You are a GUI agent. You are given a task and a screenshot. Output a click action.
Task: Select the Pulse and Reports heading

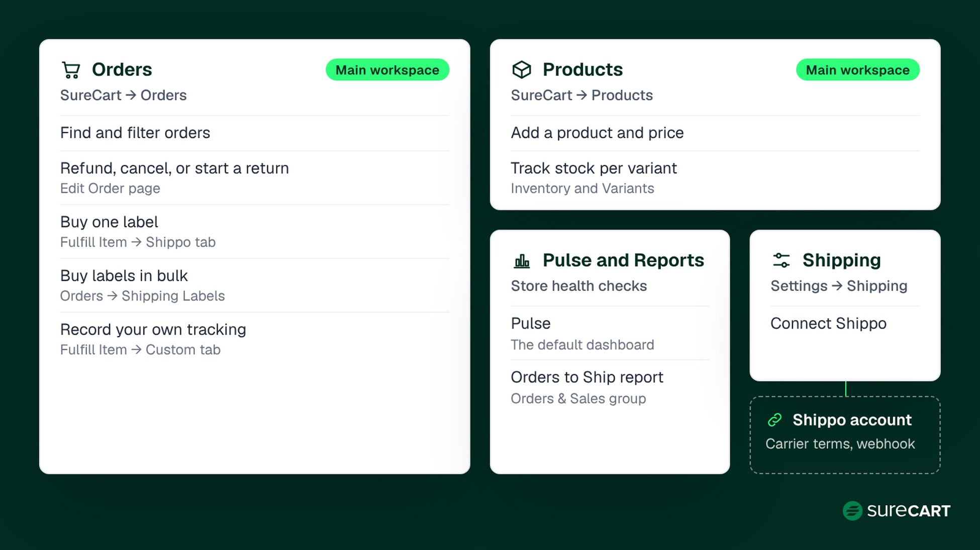[623, 260]
